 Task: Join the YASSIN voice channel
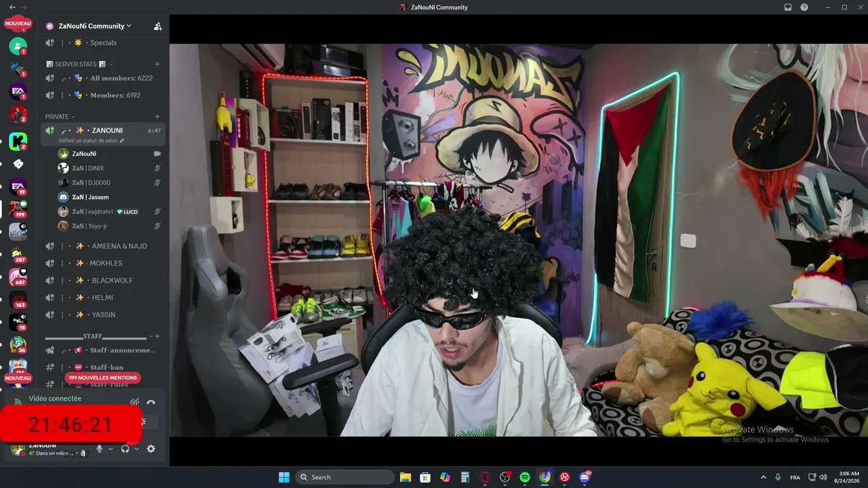pos(103,315)
